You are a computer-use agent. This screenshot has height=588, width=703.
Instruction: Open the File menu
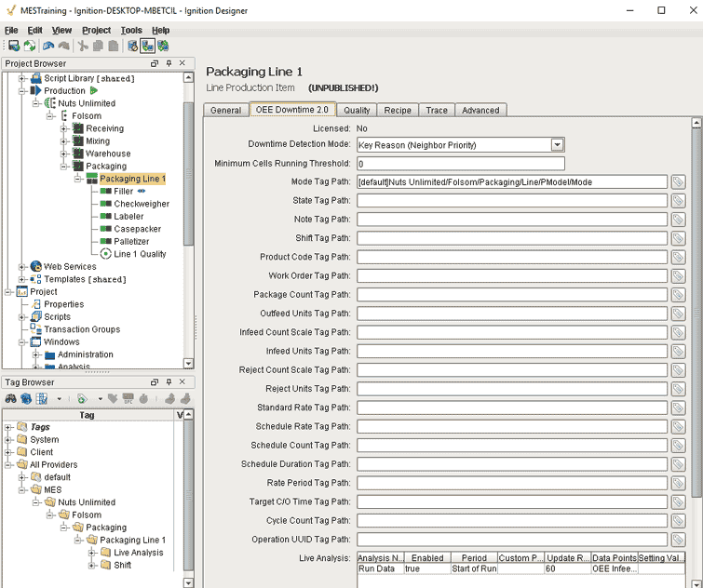(11, 30)
